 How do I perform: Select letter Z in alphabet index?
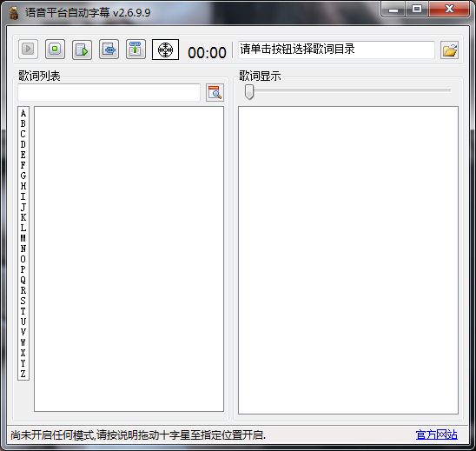23,374
